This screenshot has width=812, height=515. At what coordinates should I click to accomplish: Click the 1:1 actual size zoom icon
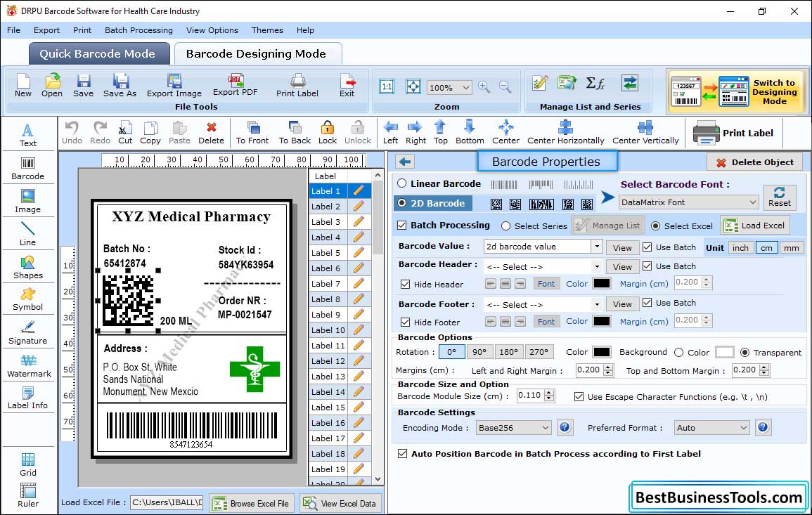pyautogui.click(x=387, y=87)
